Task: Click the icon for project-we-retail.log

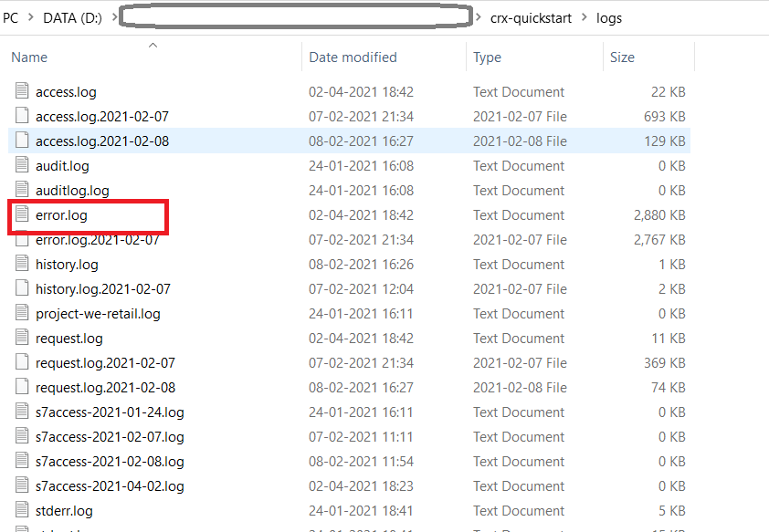Action: (21, 313)
